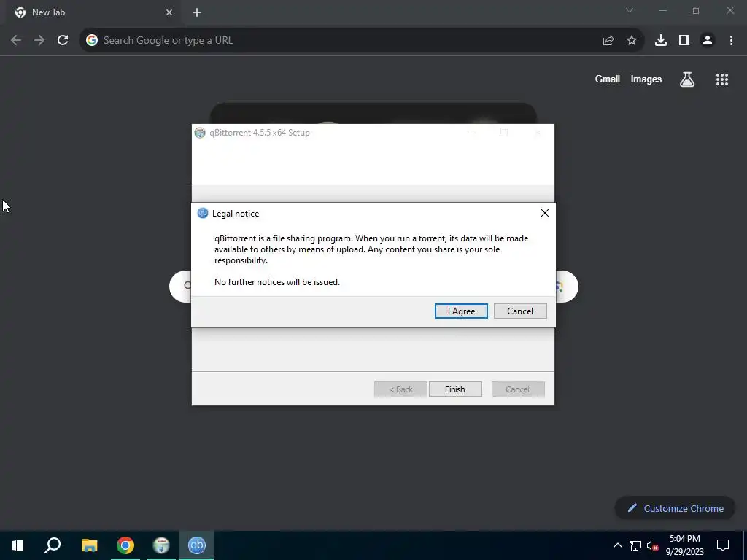Show hidden system tray icons
747x560 pixels.
click(617, 545)
